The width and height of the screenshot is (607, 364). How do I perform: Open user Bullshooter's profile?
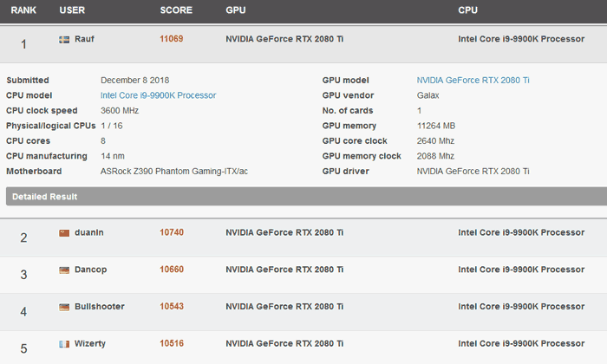pyautogui.click(x=100, y=307)
